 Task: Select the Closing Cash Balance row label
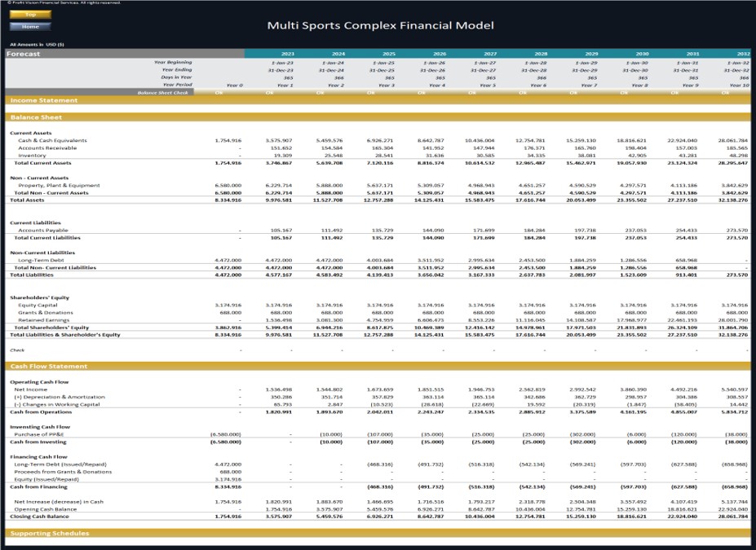tap(39, 517)
